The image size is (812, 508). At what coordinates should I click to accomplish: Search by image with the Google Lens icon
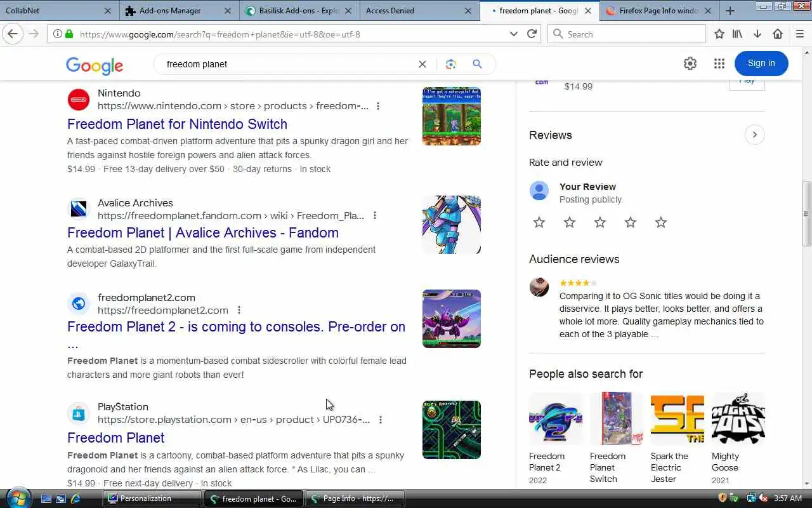pyautogui.click(x=451, y=64)
